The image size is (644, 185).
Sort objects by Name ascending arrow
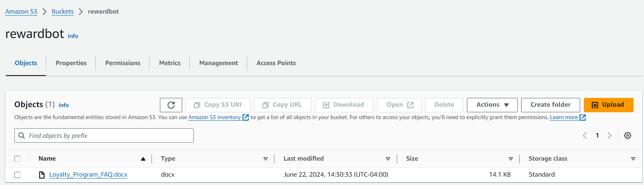click(143, 159)
